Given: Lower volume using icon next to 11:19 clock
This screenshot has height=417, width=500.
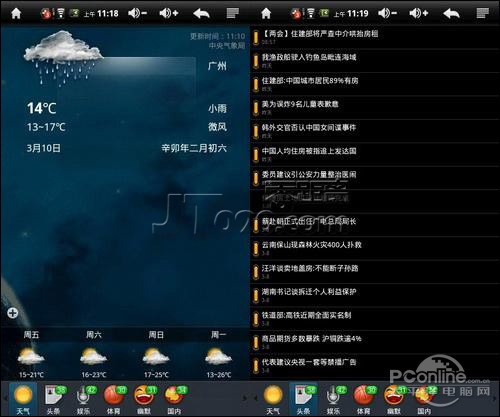Looking at the screenshot, I should pos(387,13).
